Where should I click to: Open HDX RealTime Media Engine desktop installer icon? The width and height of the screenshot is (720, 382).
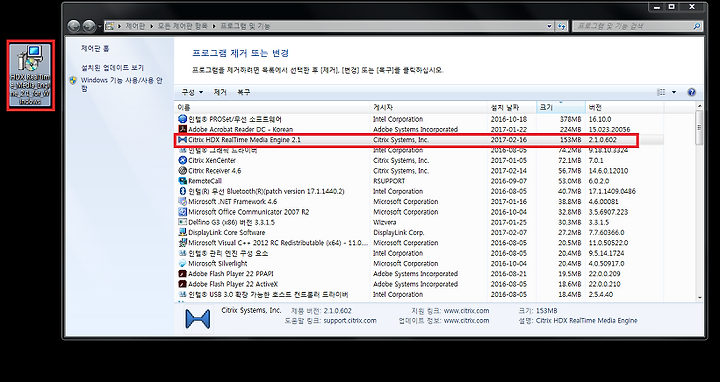(31, 75)
